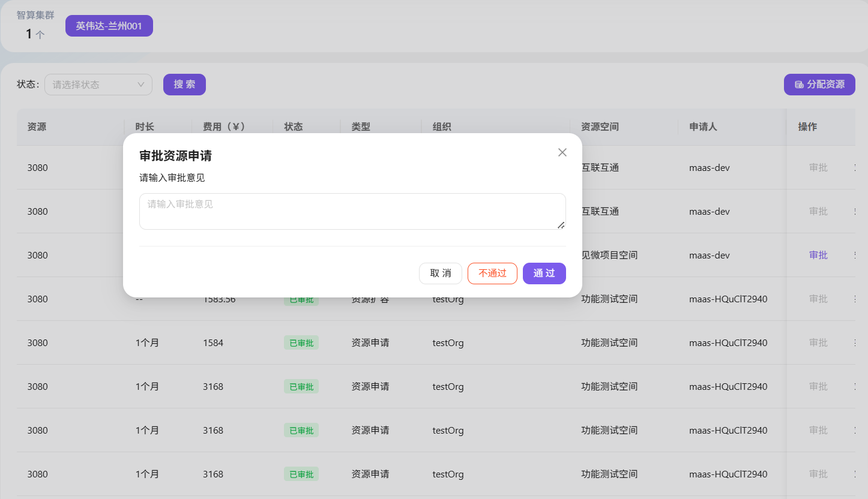Reject the request with 不通过
The width and height of the screenshot is (868, 499).
pyautogui.click(x=492, y=273)
